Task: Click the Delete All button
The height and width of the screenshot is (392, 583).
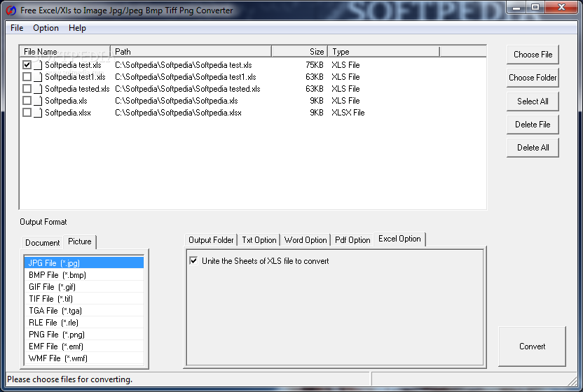Action: (x=533, y=148)
